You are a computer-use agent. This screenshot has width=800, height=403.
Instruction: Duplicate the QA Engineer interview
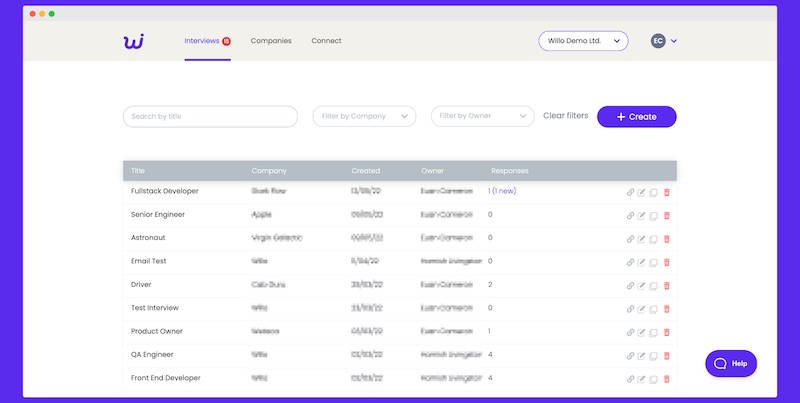653,356
